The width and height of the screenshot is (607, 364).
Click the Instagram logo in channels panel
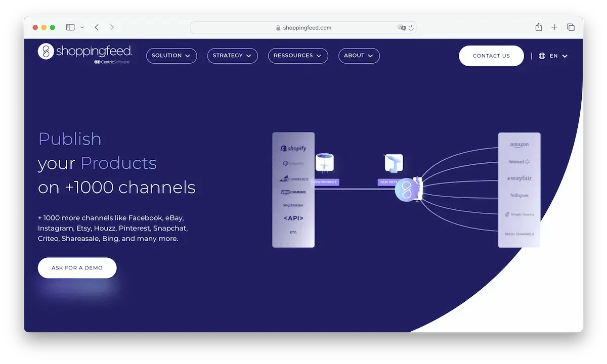click(519, 195)
